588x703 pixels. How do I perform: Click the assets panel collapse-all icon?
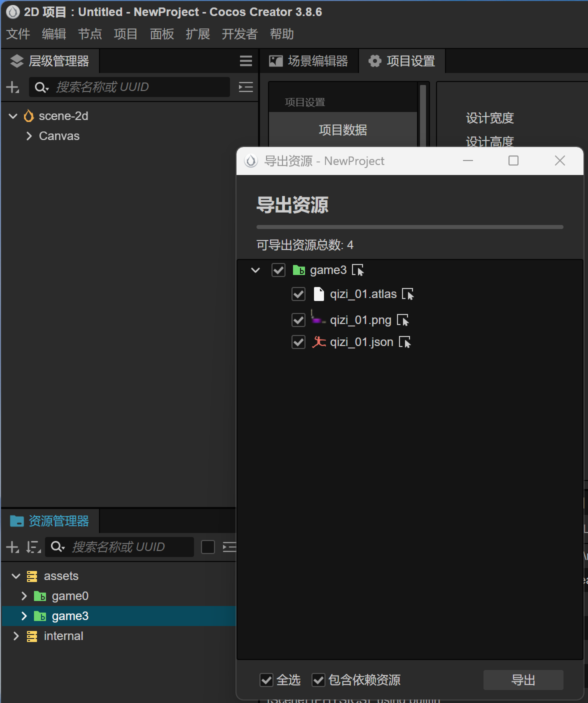229,547
